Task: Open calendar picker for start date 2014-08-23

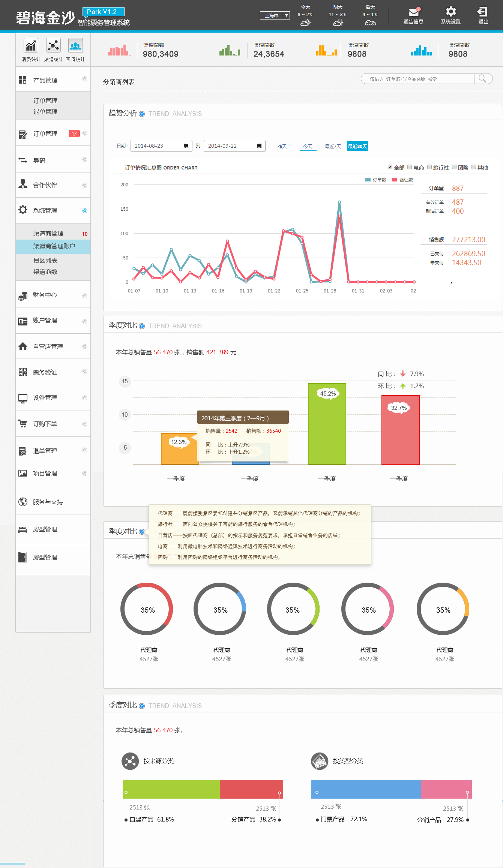Action: tap(186, 146)
